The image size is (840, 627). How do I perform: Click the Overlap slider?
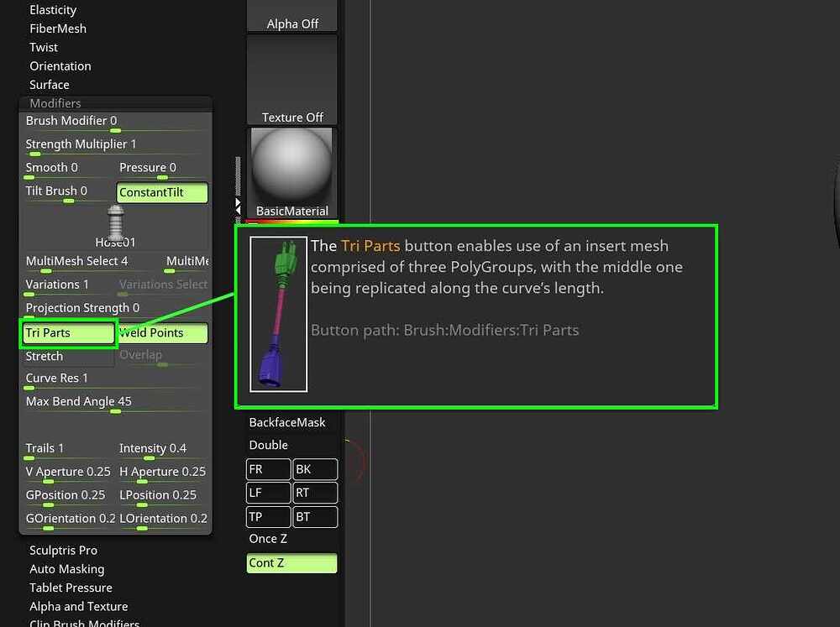(162, 357)
